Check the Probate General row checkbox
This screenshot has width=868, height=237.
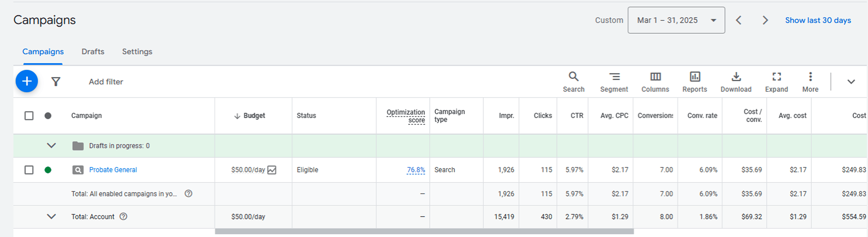point(28,170)
